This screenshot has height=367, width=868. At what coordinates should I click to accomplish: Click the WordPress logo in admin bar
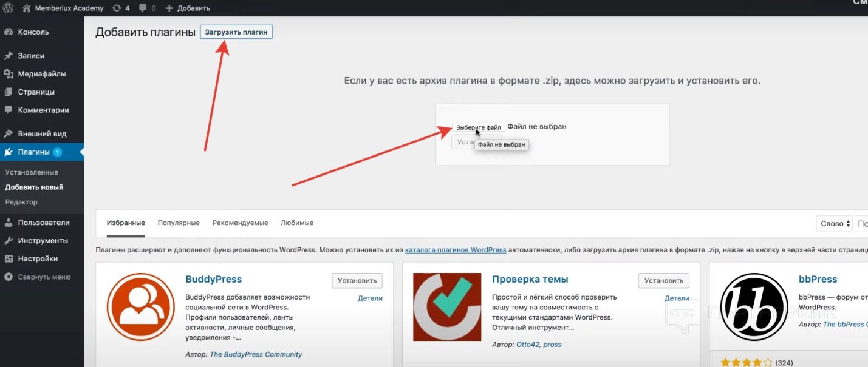(8, 8)
